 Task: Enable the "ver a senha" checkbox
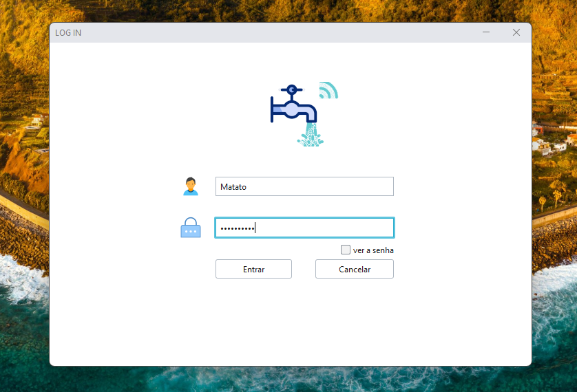coord(346,250)
